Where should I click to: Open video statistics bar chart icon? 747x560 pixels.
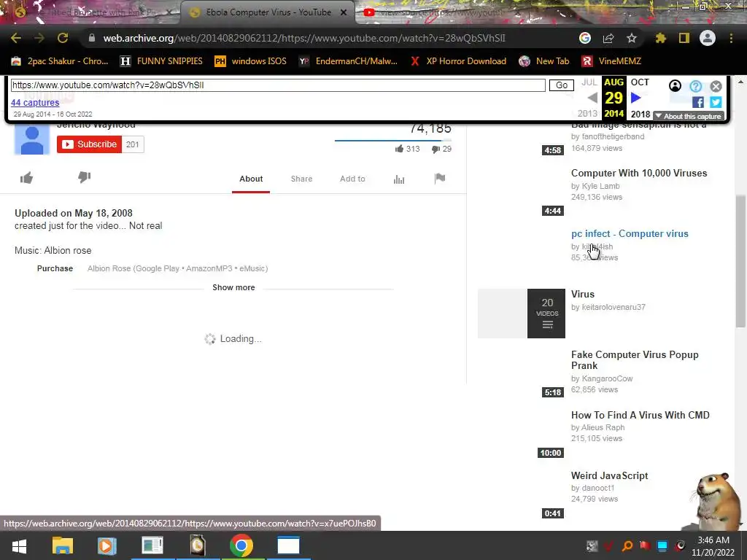click(x=399, y=179)
